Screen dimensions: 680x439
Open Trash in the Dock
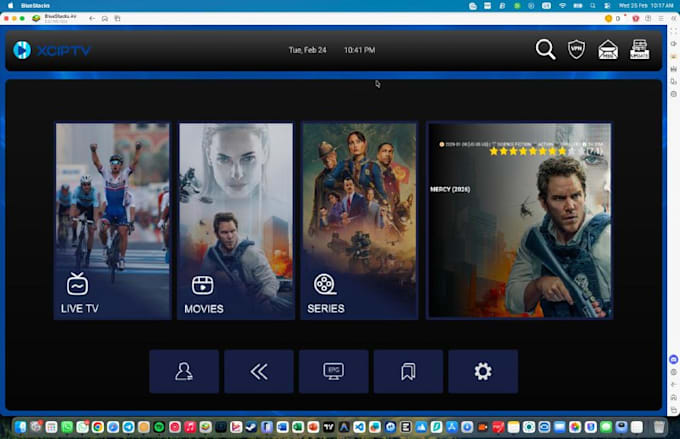click(x=659, y=427)
